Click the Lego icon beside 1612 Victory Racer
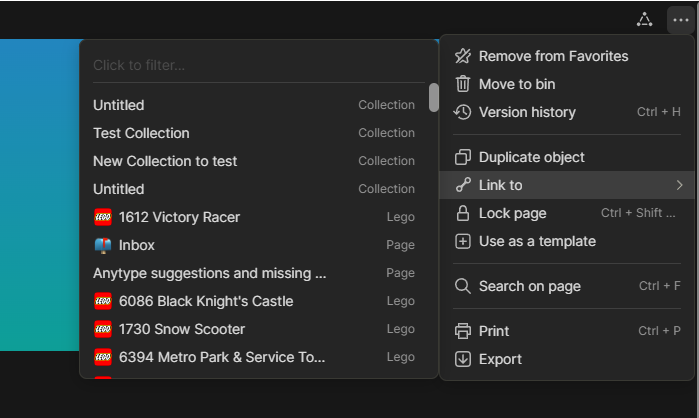Viewport: 699px width, 418px height. point(103,217)
